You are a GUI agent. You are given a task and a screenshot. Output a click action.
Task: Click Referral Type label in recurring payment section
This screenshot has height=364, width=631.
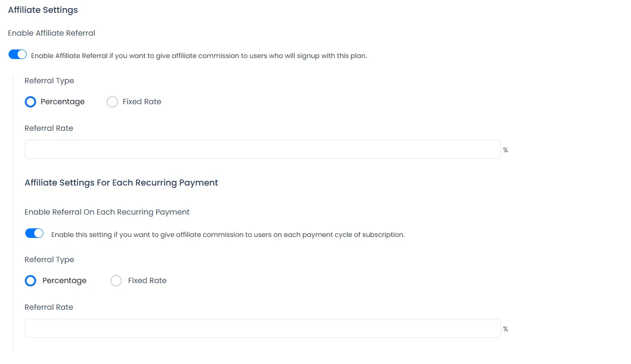coord(49,260)
